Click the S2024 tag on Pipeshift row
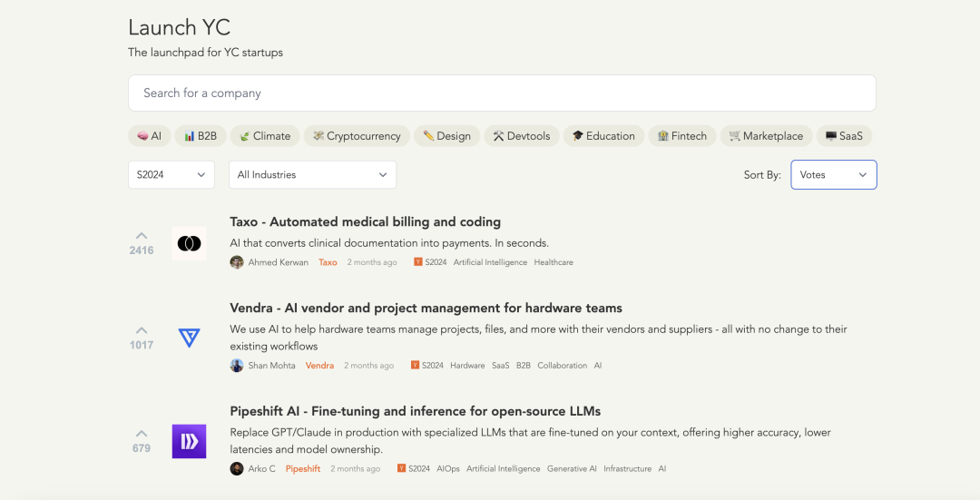Image resolution: width=980 pixels, height=500 pixels. pos(419,469)
